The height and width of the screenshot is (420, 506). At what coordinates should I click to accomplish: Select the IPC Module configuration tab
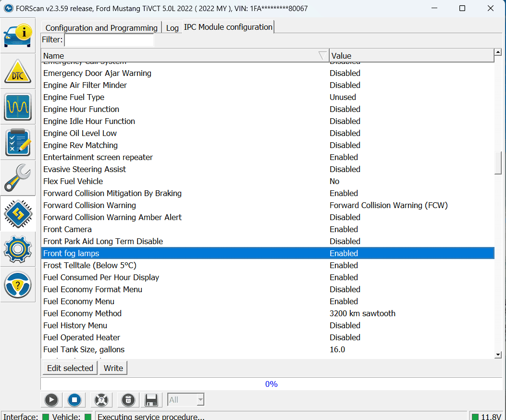pos(228,27)
